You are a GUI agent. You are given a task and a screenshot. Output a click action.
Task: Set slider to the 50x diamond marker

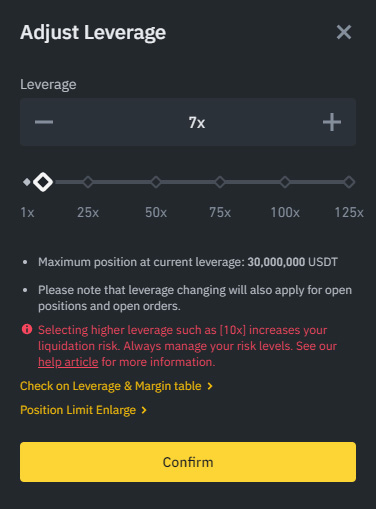[156, 182]
